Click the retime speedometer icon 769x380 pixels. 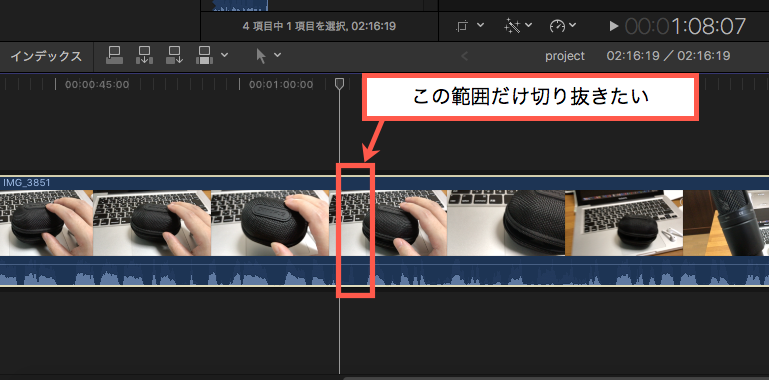558,26
